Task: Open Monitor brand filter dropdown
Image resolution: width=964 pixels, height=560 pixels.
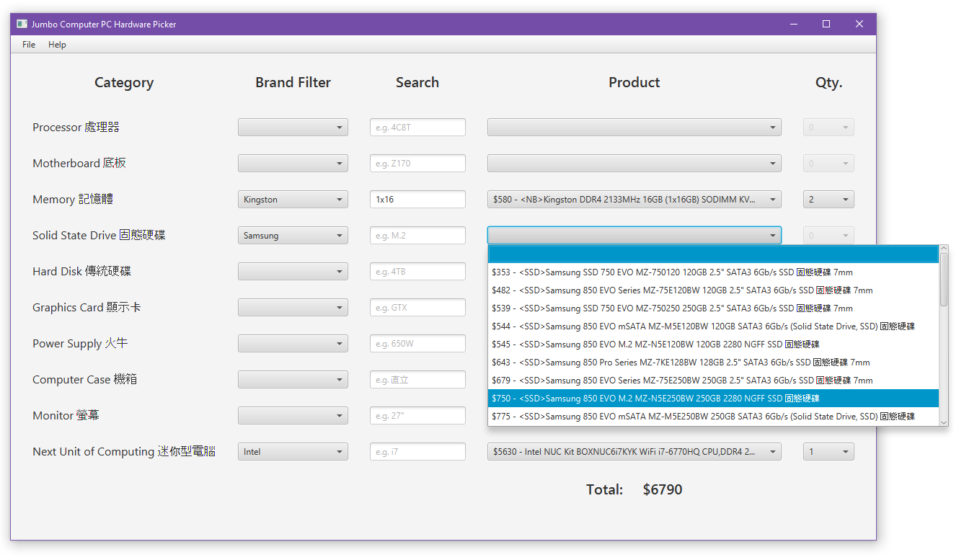Action: (293, 416)
